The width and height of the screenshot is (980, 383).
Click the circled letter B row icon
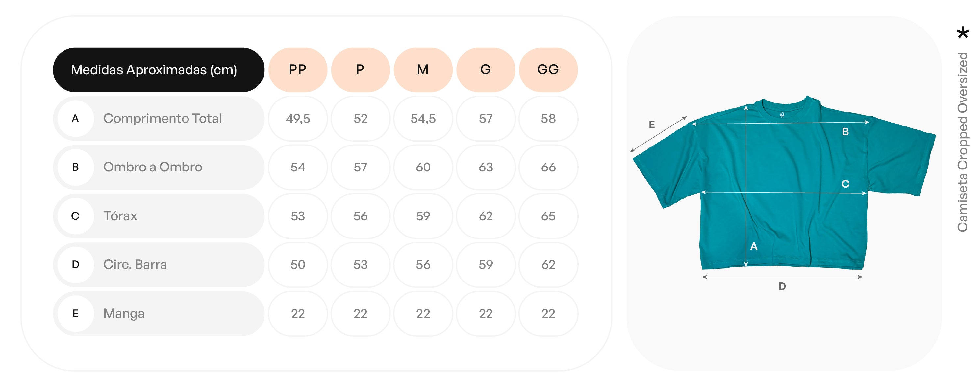tap(75, 167)
